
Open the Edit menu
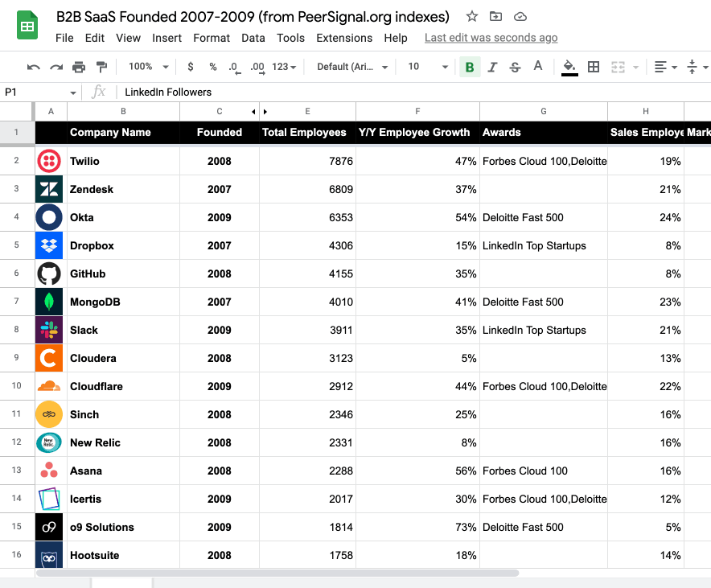[94, 38]
